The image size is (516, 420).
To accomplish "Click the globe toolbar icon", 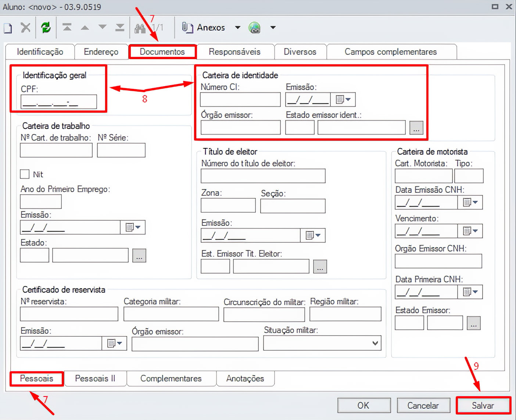I will pos(254,28).
